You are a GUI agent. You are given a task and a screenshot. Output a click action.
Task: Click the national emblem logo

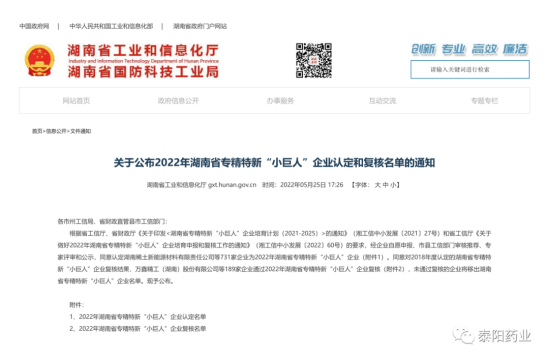pos(40,61)
